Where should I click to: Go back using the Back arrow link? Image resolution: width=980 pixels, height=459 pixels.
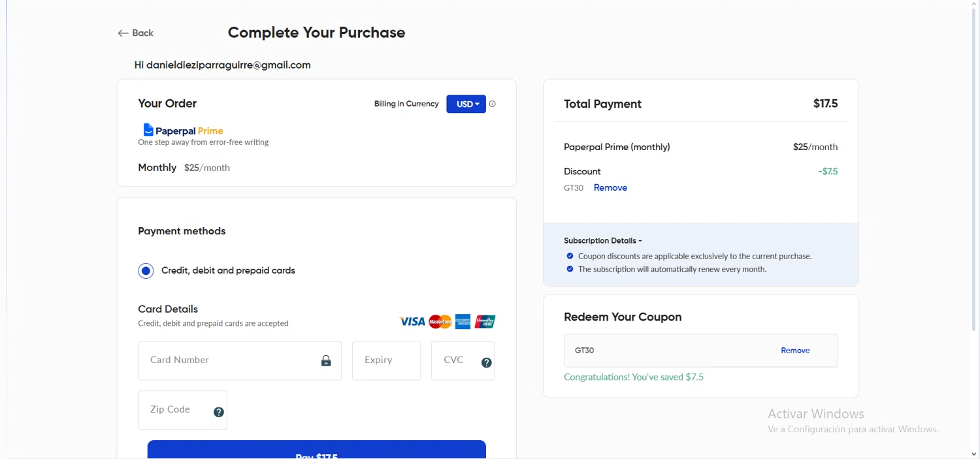(135, 33)
